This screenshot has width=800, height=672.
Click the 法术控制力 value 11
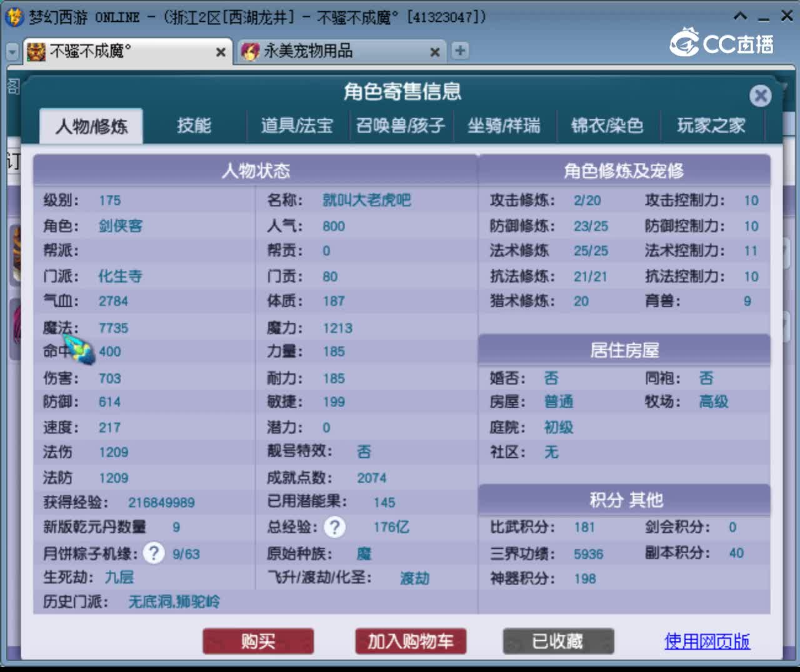coord(751,251)
